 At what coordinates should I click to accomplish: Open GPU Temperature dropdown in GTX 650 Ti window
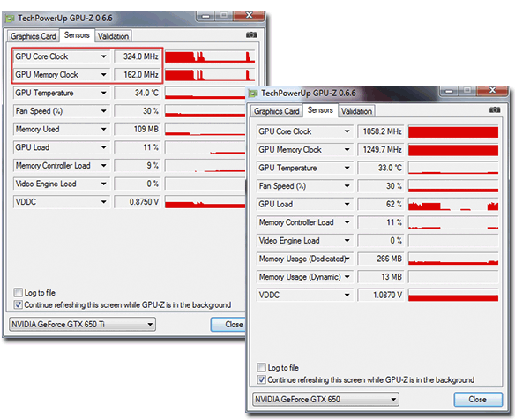[x=103, y=93]
